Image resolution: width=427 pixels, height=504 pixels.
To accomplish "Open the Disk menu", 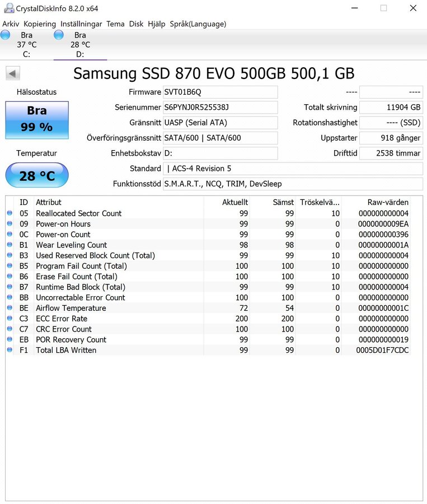I will pos(136,24).
